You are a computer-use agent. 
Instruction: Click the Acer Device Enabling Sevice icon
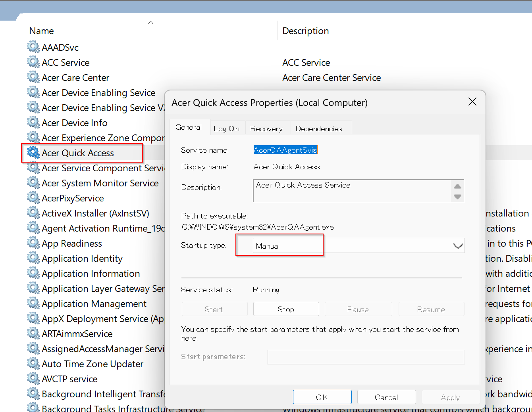(x=34, y=92)
